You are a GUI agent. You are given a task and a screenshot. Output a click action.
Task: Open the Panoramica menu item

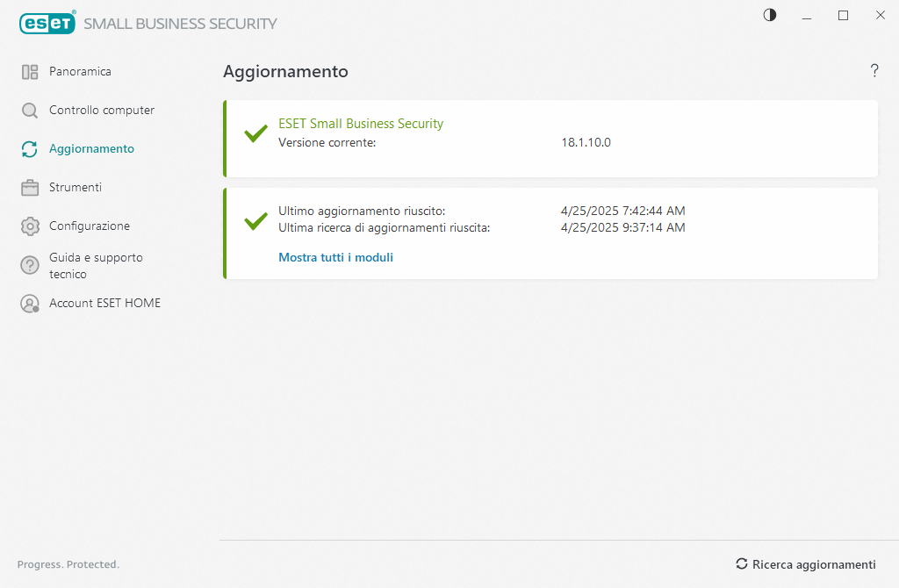(80, 72)
